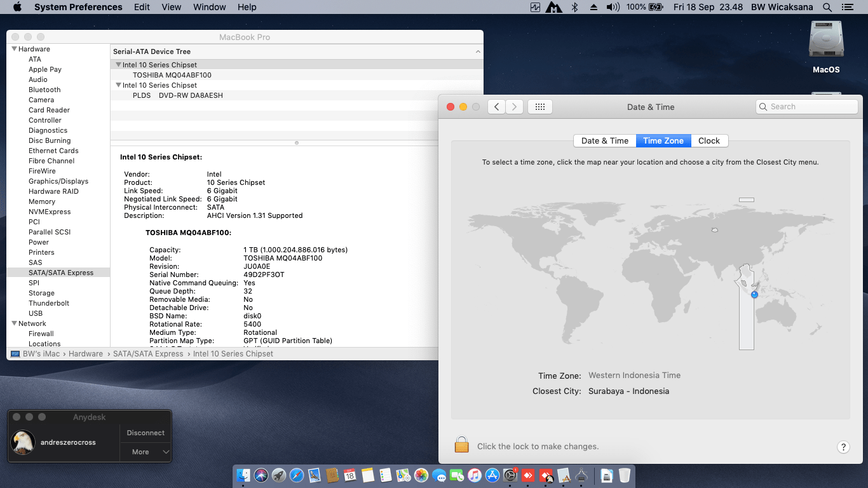868x488 pixels.
Task: Open Photos pinwheel icon in Dock
Action: tap(421, 475)
